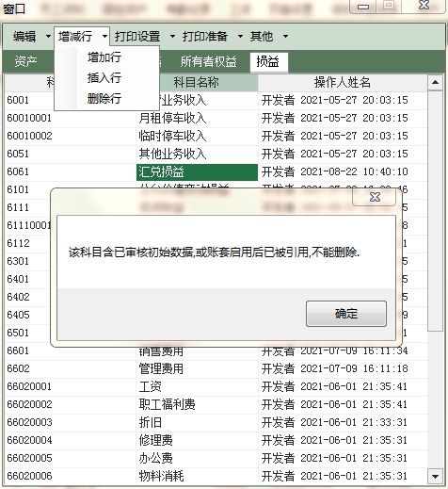Click the 操作人姓名 column header
Image resolution: width=448 pixels, height=489 pixels.
tap(343, 83)
